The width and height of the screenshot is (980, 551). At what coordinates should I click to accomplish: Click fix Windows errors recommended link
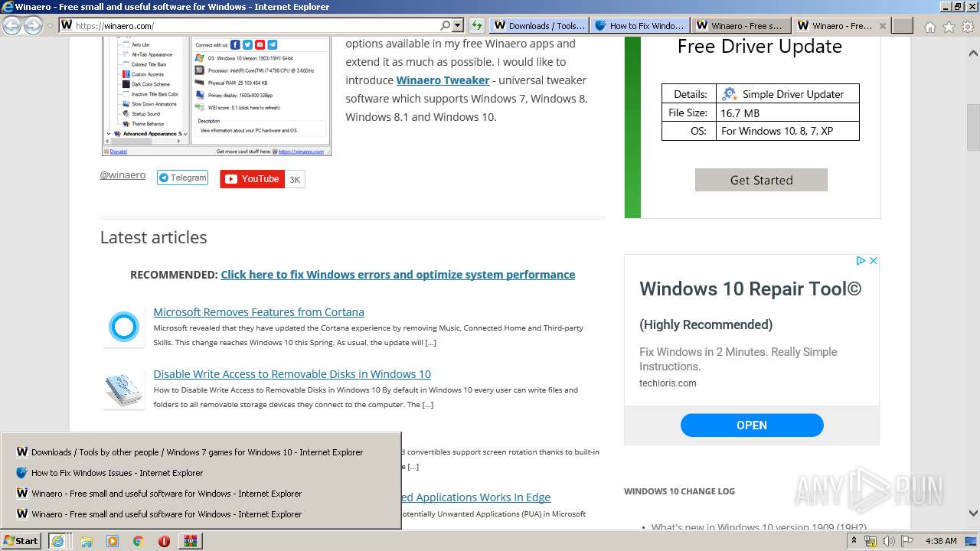point(397,275)
